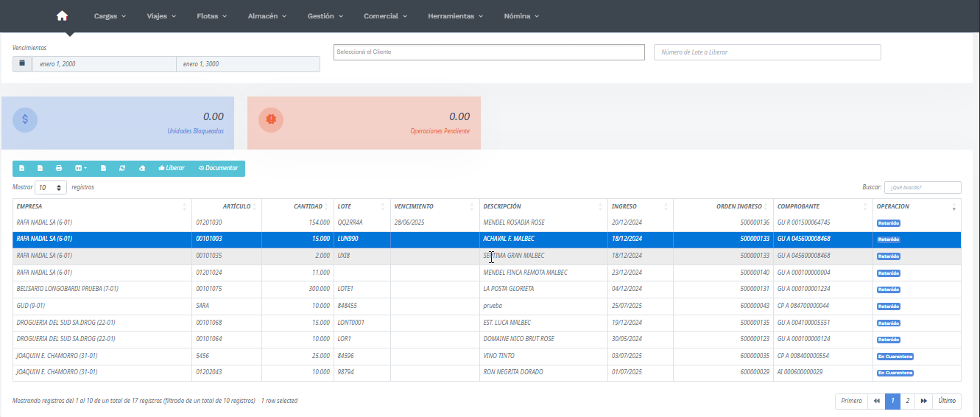This screenshot has width=980, height=417.
Task: Click the Liberar button
Action: tap(172, 168)
